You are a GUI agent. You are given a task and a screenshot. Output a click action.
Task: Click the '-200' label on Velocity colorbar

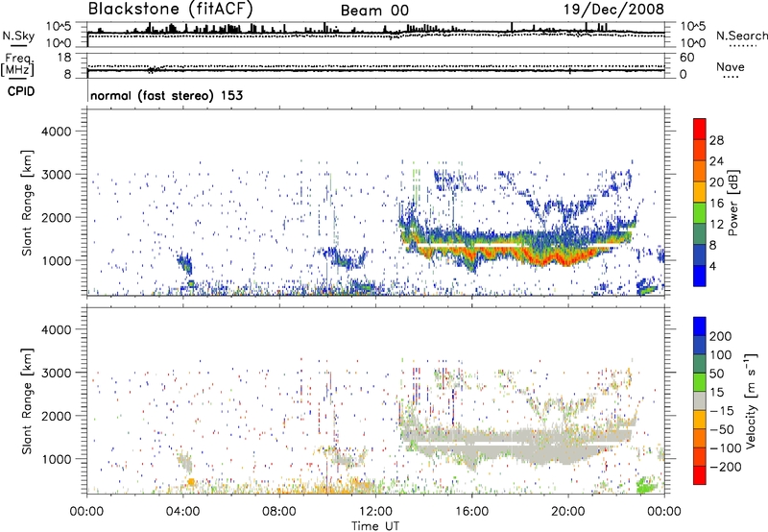(x=725, y=467)
